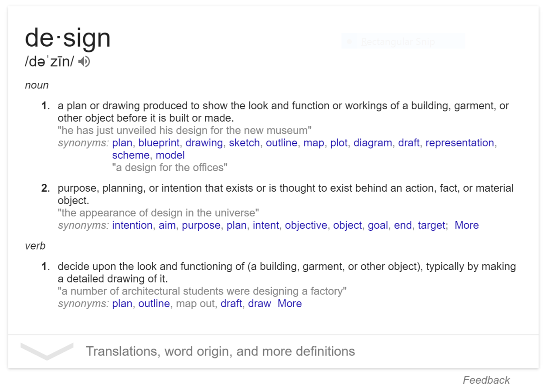The height and width of the screenshot is (392, 544).
Task: Select gray 'map out' synonym text
Action: 195,304
